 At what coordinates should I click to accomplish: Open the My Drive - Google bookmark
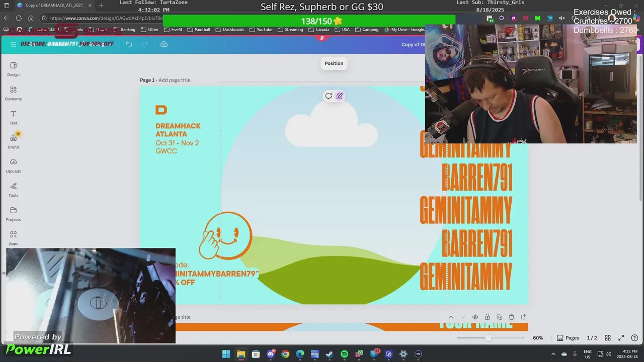pyautogui.click(x=404, y=30)
